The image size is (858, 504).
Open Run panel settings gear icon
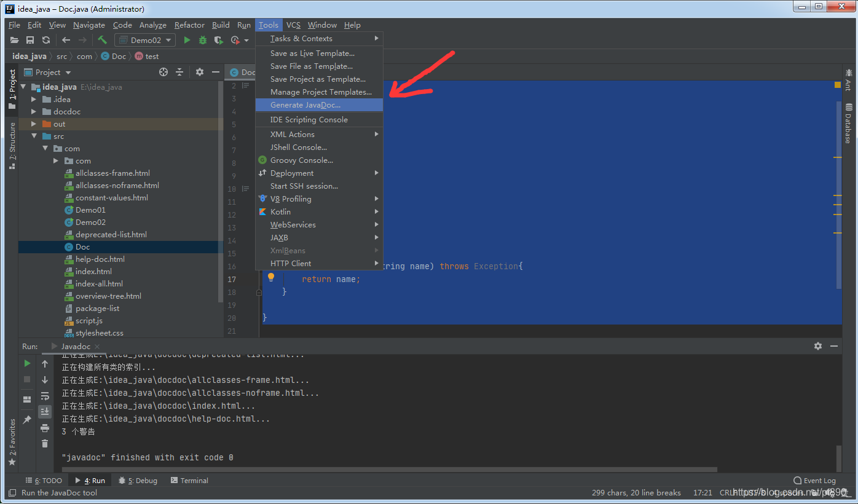point(818,346)
